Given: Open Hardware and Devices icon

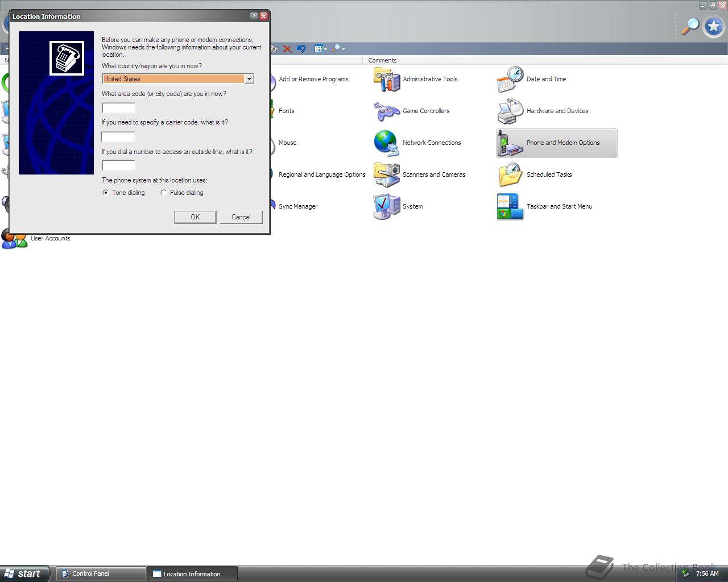Looking at the screenshot, I should pos(510,111).
